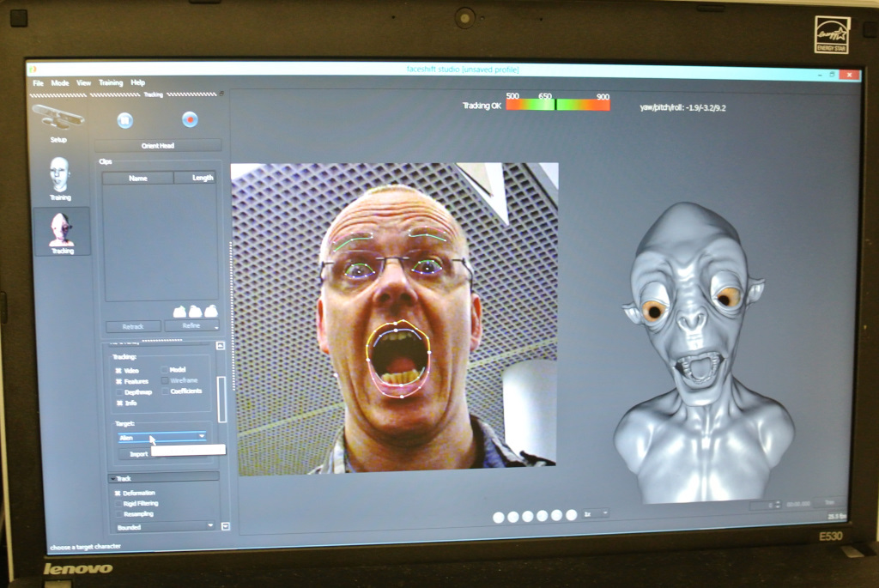Viewport: 879px width, 588px height.
Task: Enable the Wireframe checkbox
Action: (x=165, y=380)
